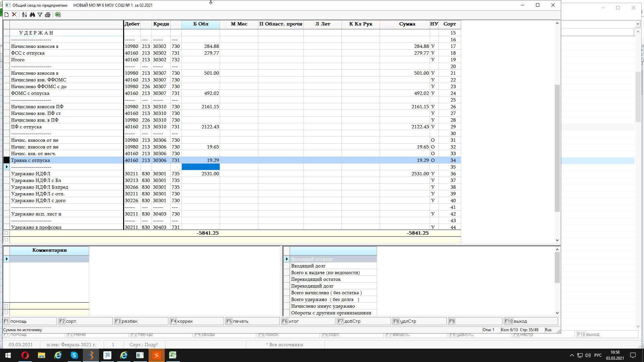This screenshot has width=644, height=362.
Task: Click the volume icon in system tray
Action: point(588,355)
